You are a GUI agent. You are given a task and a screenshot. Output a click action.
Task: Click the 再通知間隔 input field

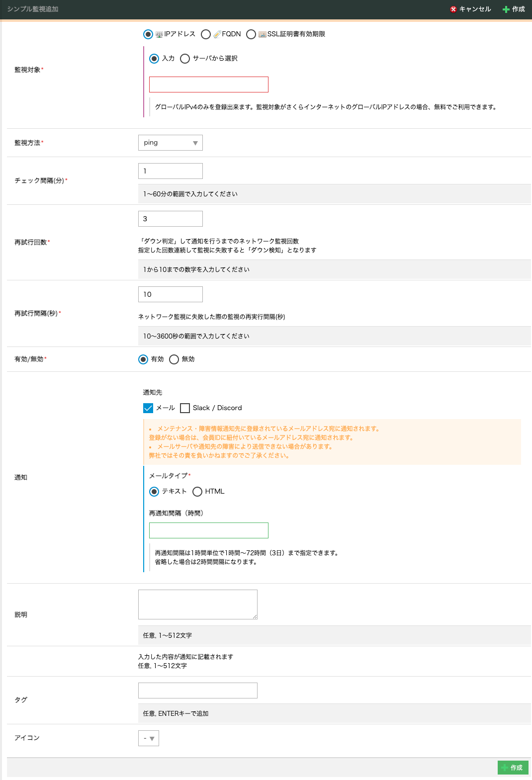tap(208, 530)
